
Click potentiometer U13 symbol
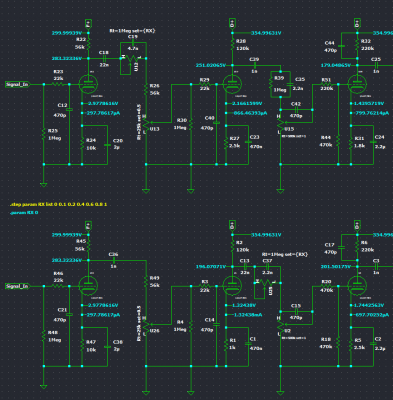[146, 124]
